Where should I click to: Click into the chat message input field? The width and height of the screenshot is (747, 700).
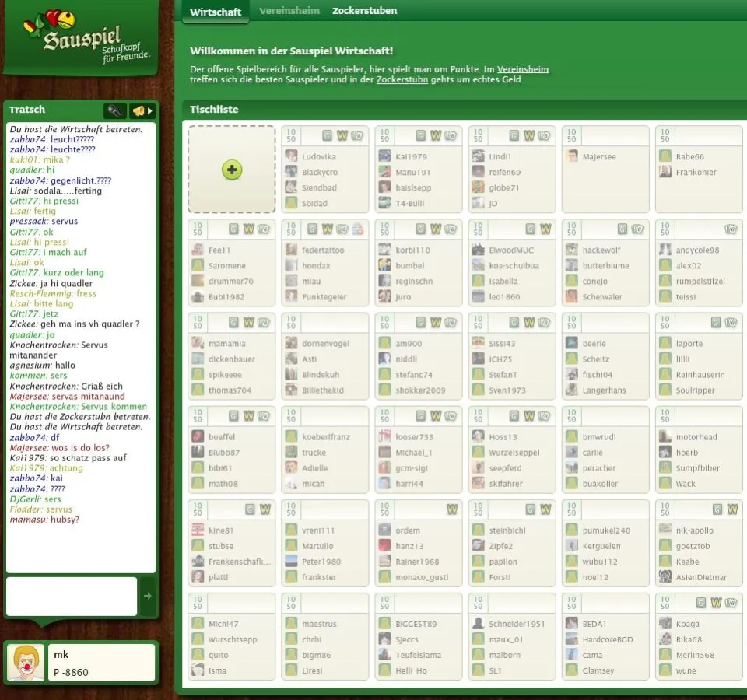(72, 596)
